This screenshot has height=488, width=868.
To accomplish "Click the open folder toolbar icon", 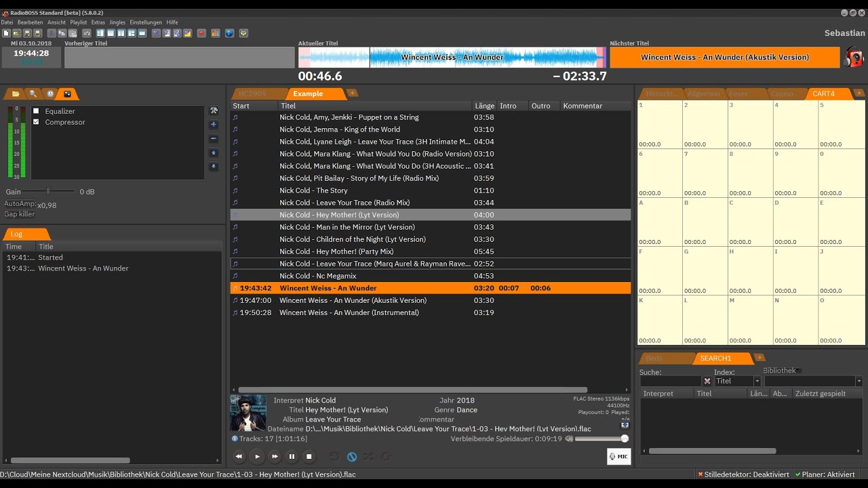I will point(16,33).
